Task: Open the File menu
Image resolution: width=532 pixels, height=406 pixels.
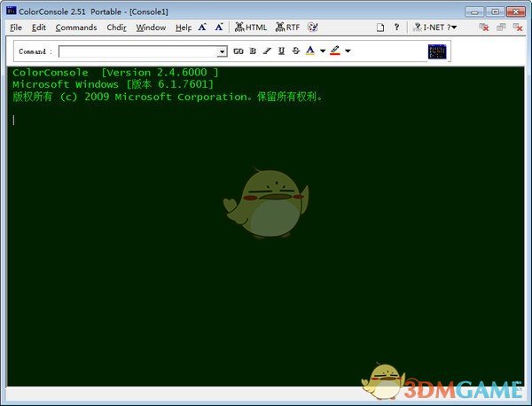Action: pos(16,27)
